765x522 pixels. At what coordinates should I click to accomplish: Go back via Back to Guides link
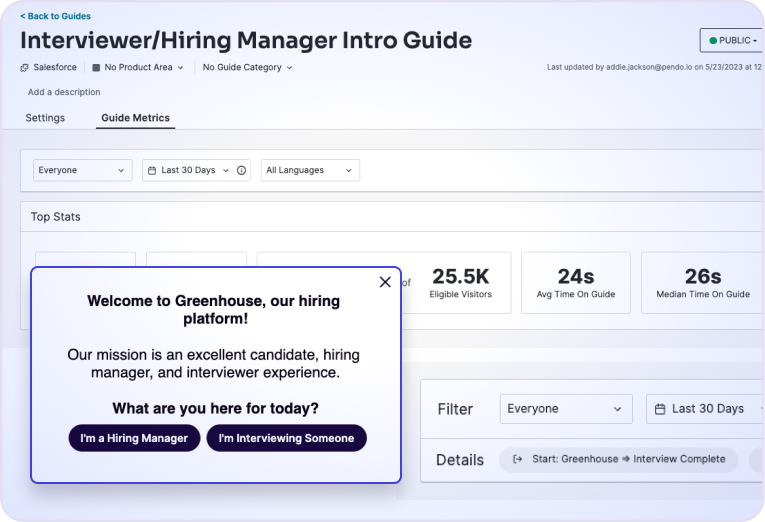point(55,16)
